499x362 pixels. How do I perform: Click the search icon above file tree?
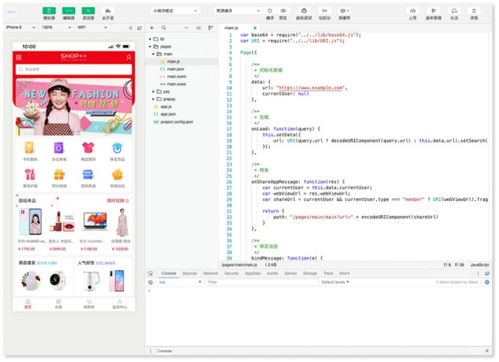[x=164, y=28]
